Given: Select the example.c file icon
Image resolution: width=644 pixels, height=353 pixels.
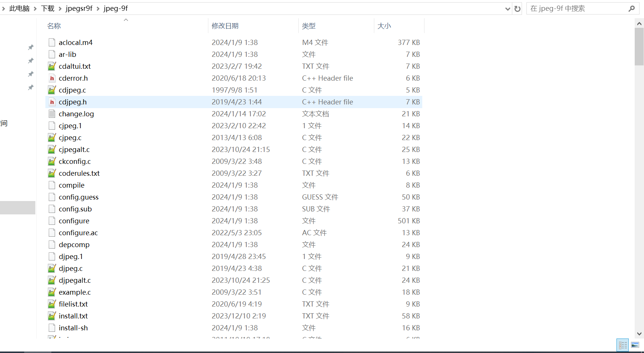Looking at the screenshot, I should click(x=52, y=292).
